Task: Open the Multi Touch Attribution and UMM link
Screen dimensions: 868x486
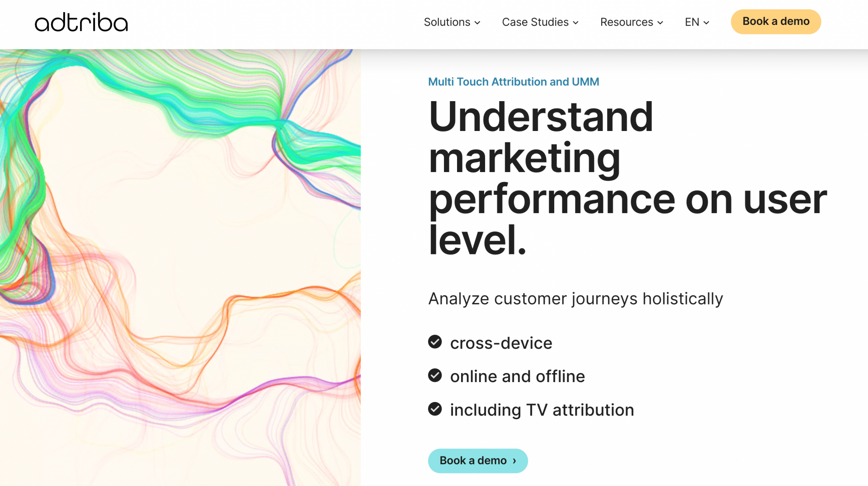Action: coord(514,82)
